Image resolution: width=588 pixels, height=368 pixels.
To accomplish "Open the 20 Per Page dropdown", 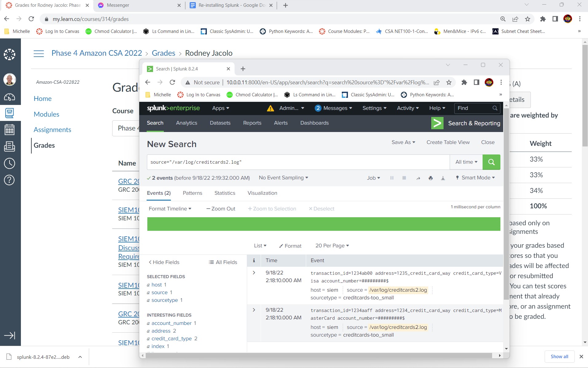I will [332, 246].
